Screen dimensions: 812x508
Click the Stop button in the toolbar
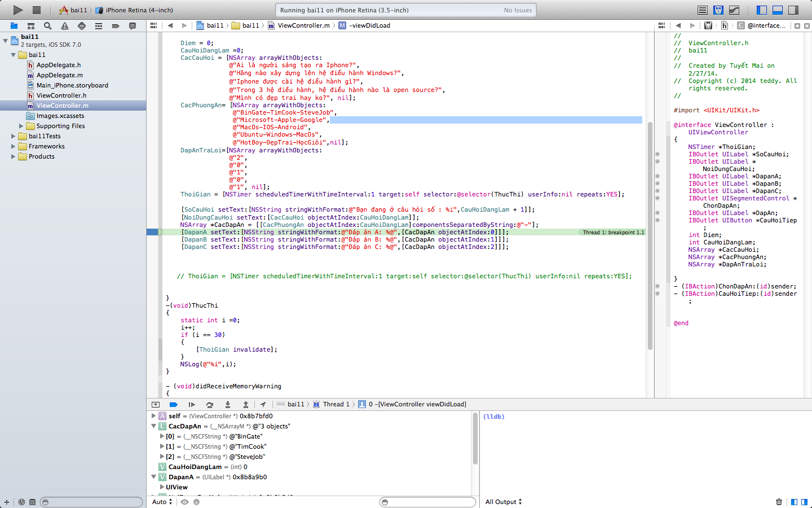pos(37,10)
